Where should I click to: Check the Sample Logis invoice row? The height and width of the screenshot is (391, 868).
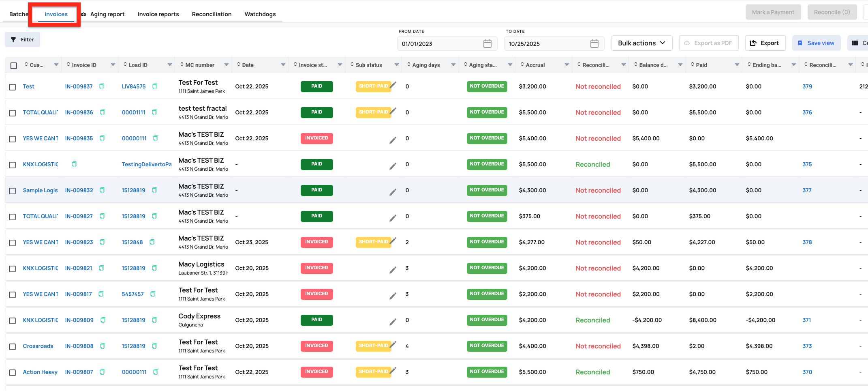(13, 191)
